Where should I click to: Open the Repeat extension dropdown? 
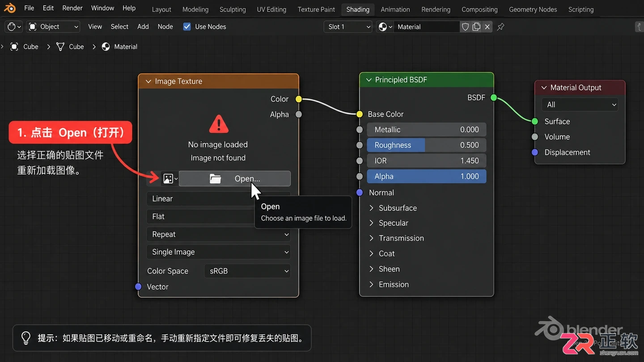[x=218, y=234]
